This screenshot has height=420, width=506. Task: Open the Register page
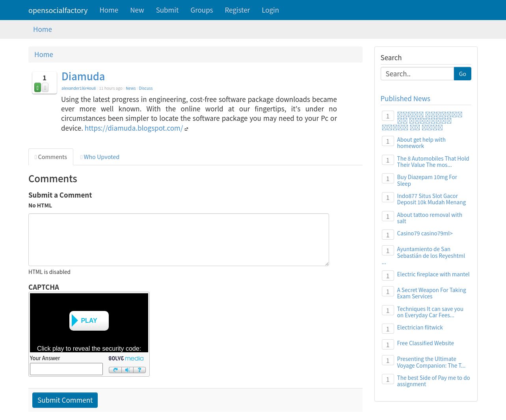(x=237, y=10)
